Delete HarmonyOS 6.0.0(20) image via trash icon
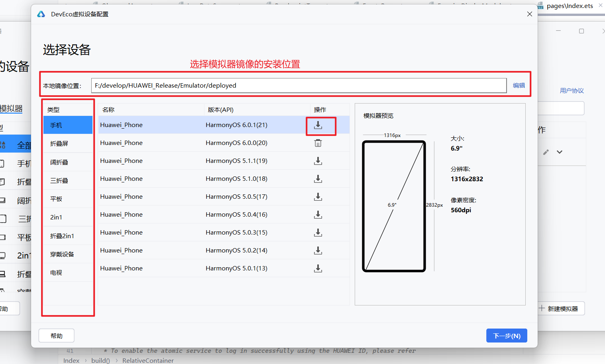Viewport: 605px width, 364px height. 318,143
